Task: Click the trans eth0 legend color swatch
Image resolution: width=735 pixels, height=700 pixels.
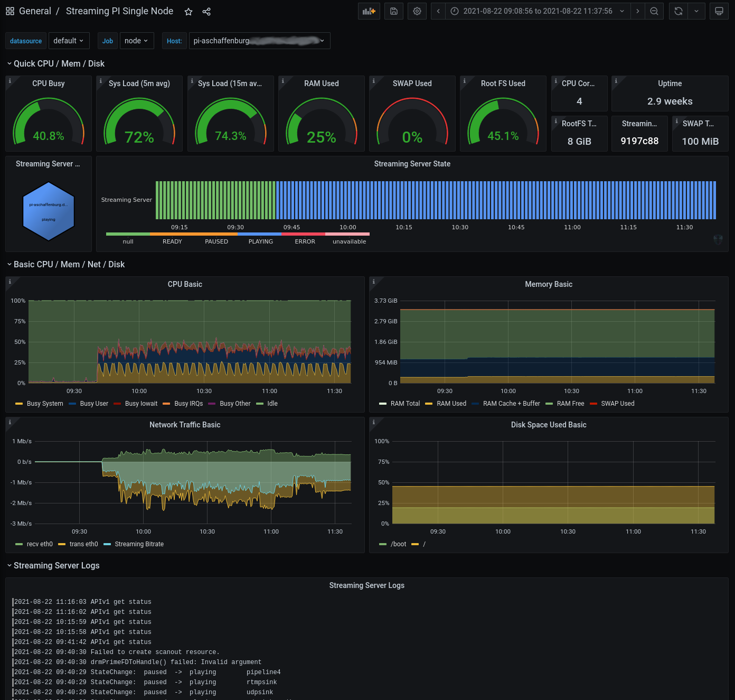Action: [62, 544]
